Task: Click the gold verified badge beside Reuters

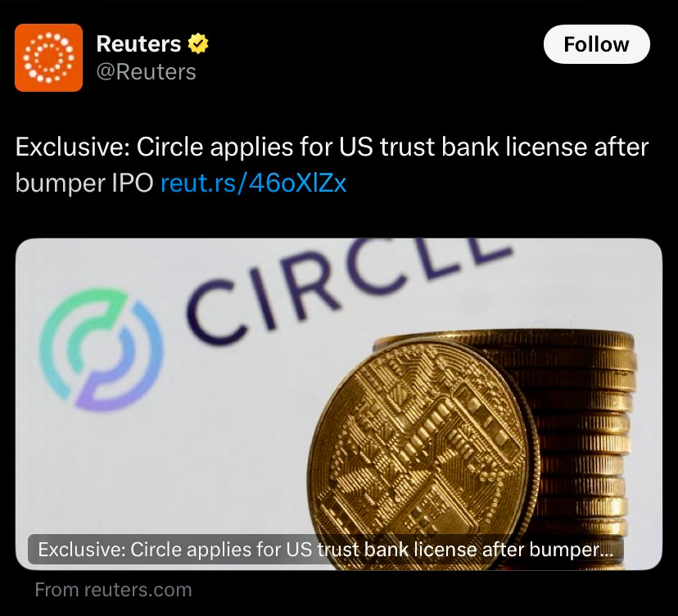Action: 198,43
